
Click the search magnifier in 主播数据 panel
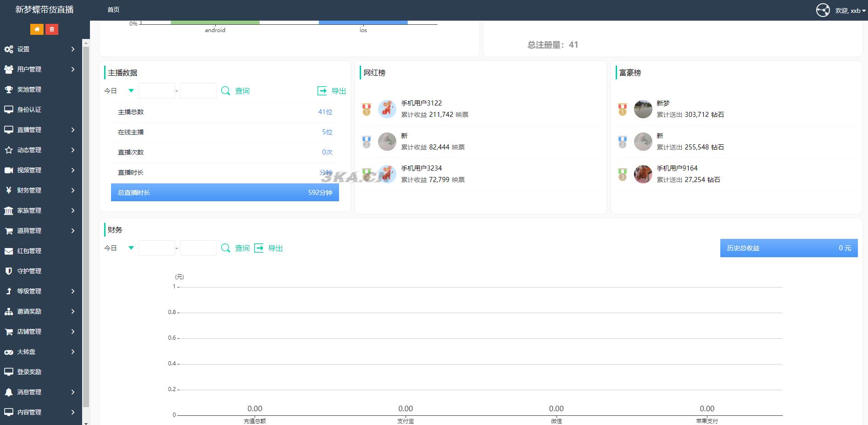point(225,91)
